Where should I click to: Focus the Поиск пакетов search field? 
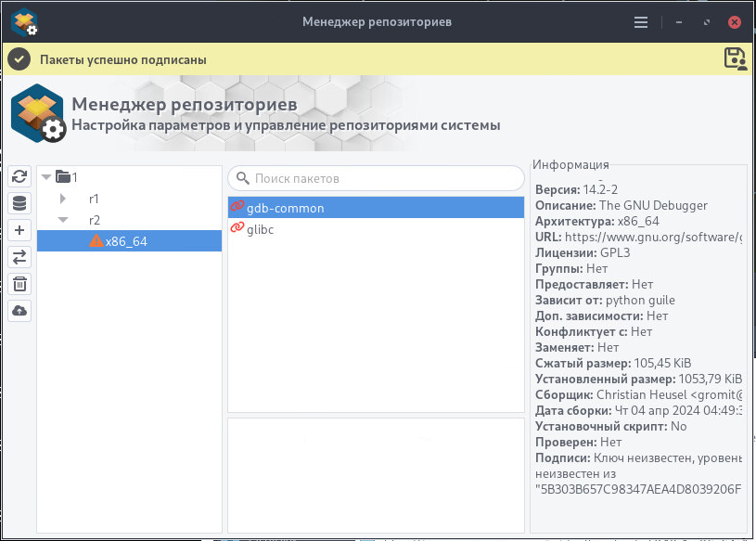click(376, 178)
